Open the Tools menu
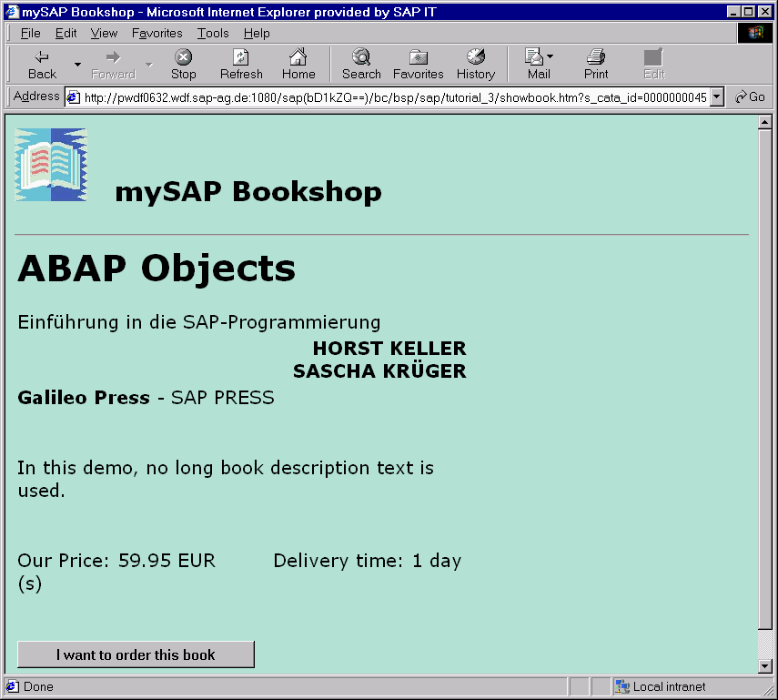 click(213, 33)
